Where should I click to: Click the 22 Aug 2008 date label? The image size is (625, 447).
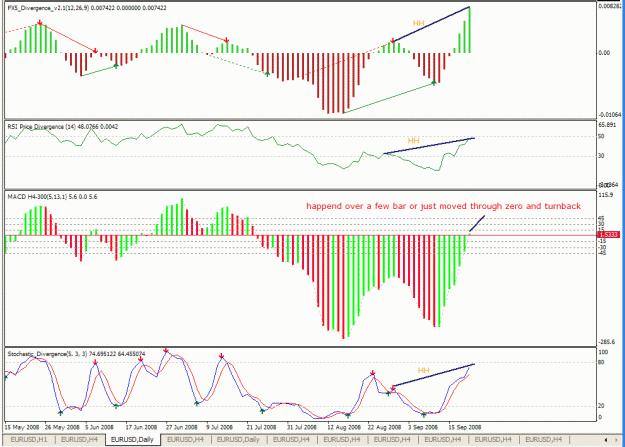point(384,427)
